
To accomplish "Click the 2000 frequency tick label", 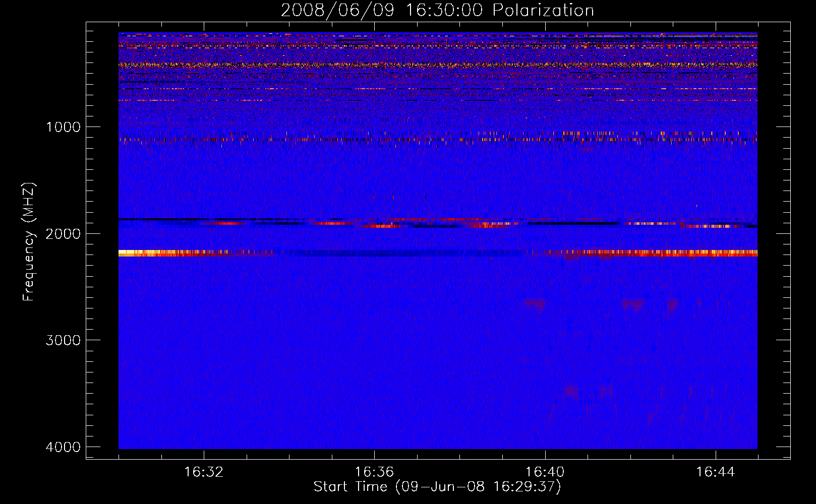I will (x=63, y=233).
